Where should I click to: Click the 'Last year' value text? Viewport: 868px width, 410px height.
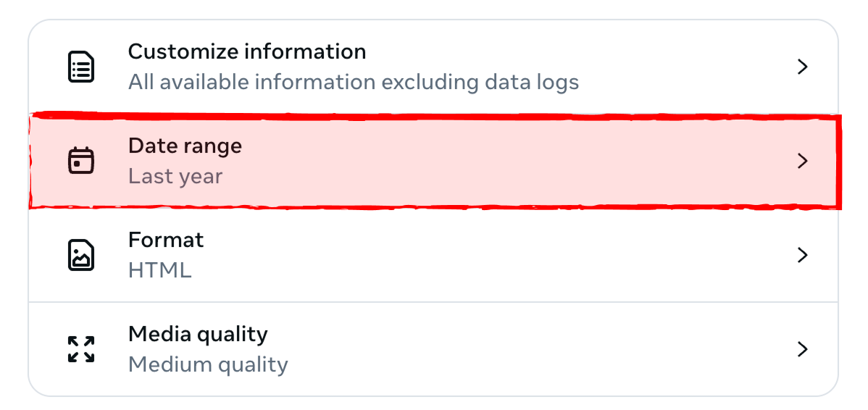(175, 176)
